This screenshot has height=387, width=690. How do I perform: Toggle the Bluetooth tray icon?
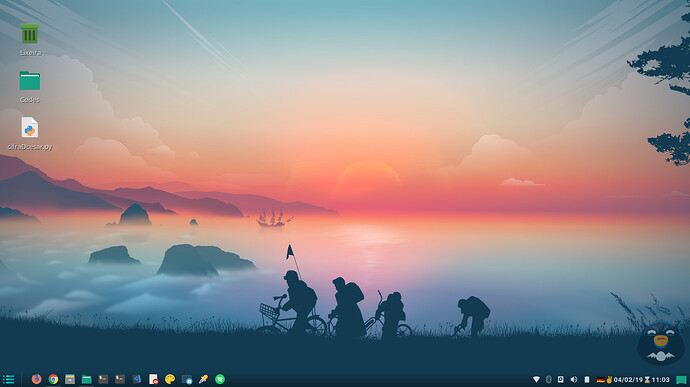549,380
